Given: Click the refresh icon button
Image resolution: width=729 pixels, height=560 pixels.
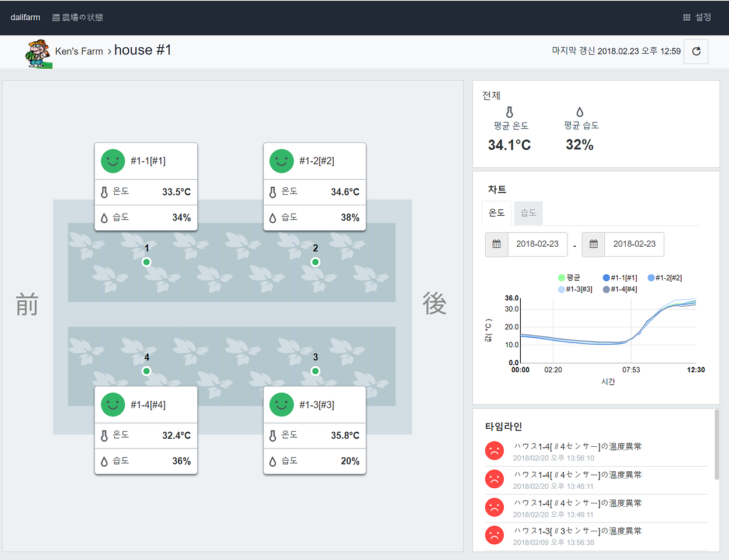Looking at the screenshot, I should (x=696, y=51).
